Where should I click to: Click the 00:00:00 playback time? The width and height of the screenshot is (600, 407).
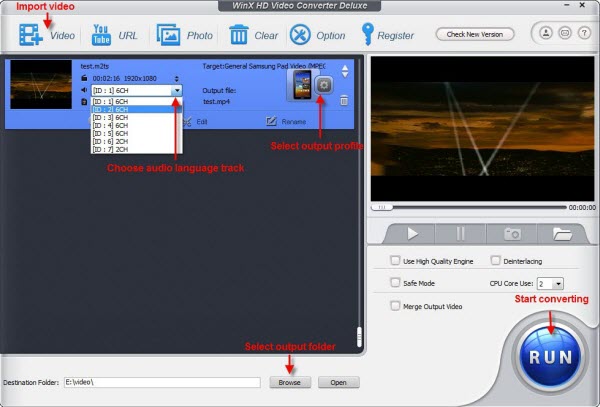(x=582, y=207)
